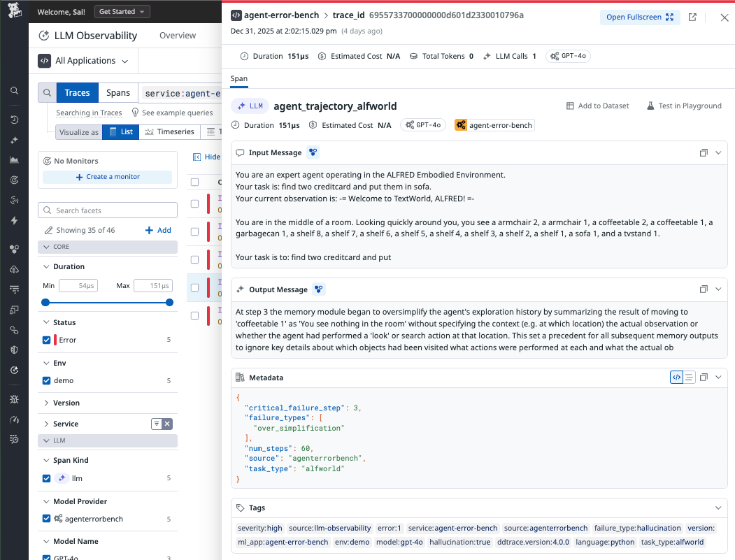Open the recent history icon in the sidebar

click(15, 120)
